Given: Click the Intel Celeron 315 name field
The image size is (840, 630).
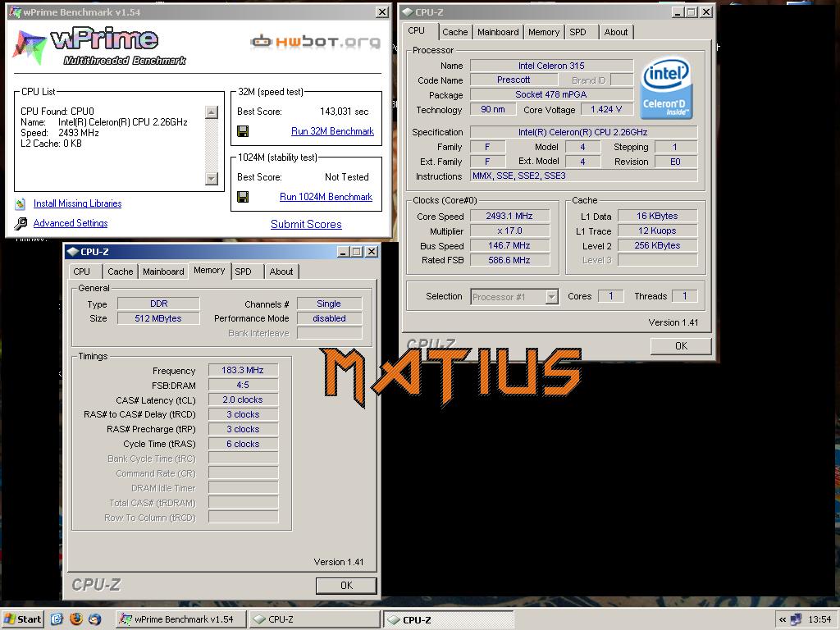Looking at the screenshot, I should point(551,66).
